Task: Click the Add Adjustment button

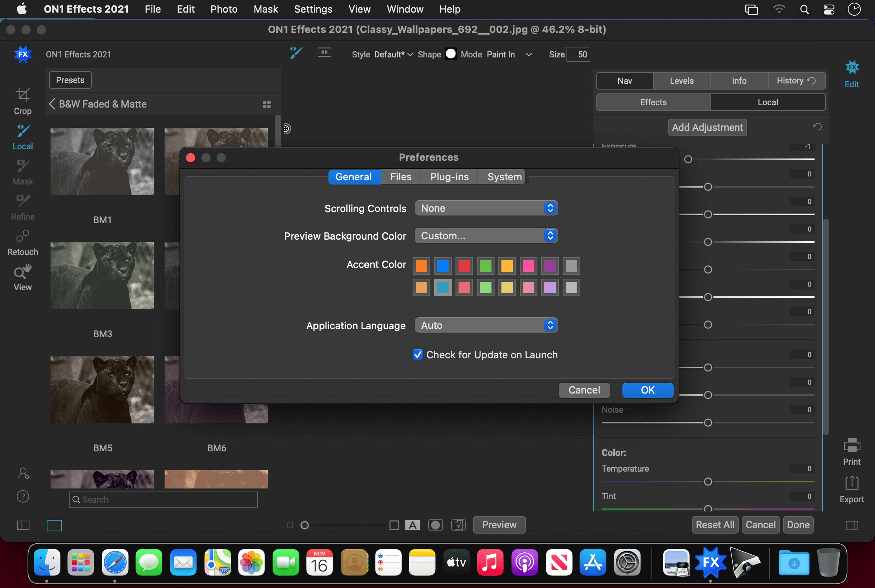Action: coord(707,127)
